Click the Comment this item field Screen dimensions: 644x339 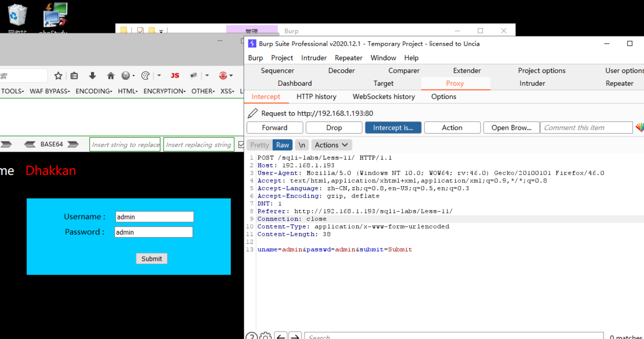coord(586,128)
